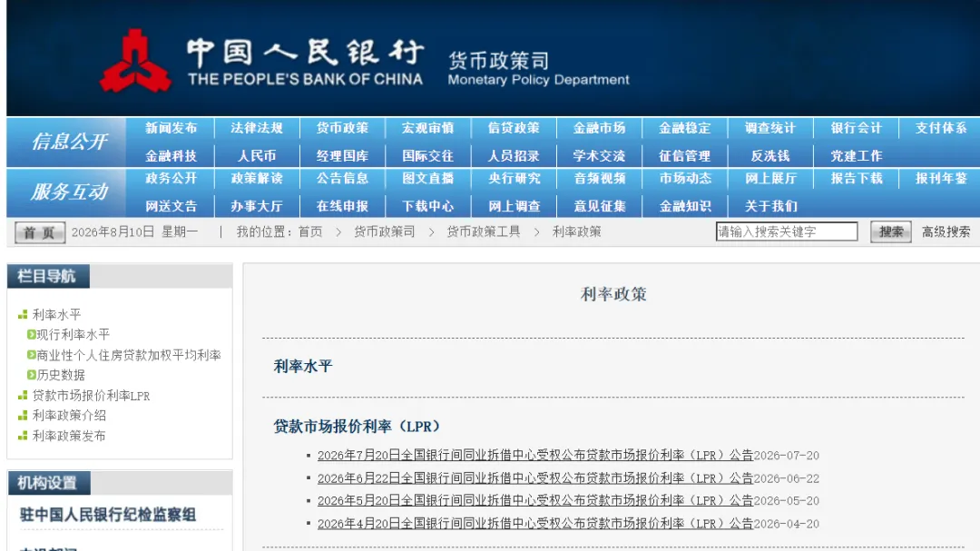The height and width of the screenshot is (551, 980).
Task: Open 贷款市场报价利率LPR sidebar item
Action: click(x=91, y=396)
